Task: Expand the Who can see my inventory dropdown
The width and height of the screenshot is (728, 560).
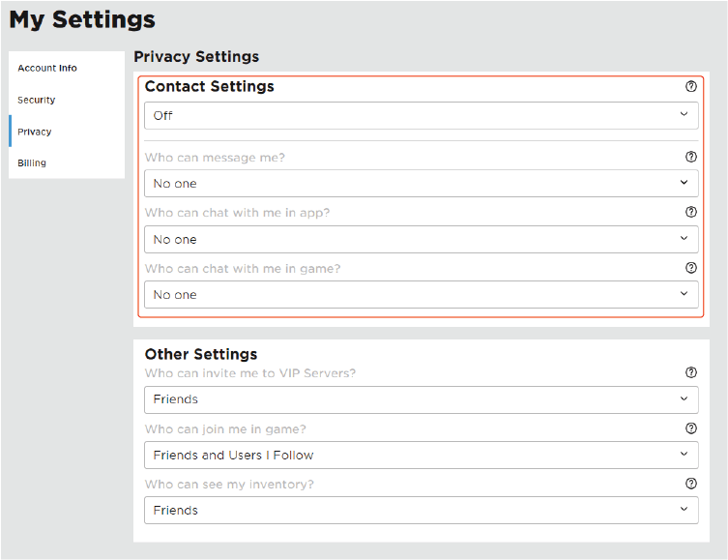Action: [421, 510]
